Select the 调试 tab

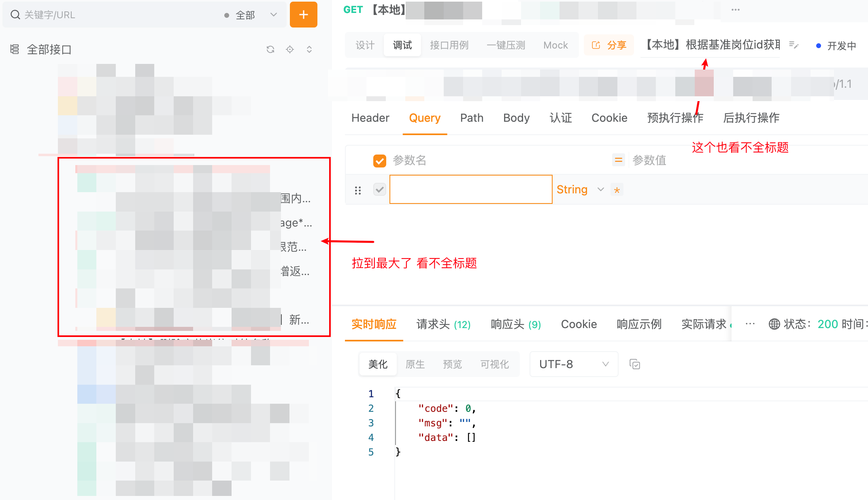[402, 45]
